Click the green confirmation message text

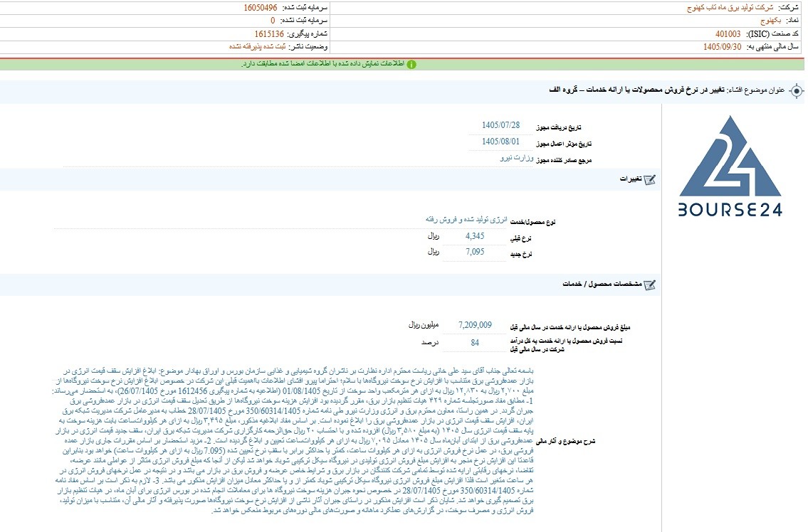(323, 65)
